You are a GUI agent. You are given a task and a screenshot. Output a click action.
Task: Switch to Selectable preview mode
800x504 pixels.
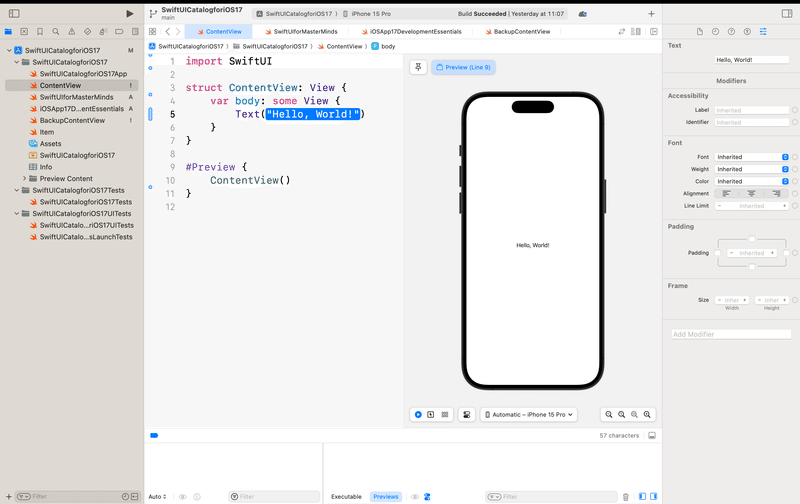[x=431, y=415]
